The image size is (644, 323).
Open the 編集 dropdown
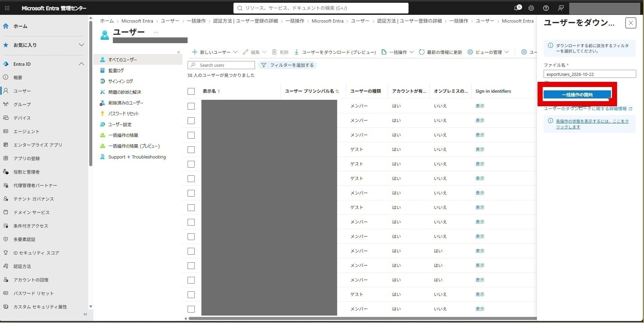(x=255, y=52)
